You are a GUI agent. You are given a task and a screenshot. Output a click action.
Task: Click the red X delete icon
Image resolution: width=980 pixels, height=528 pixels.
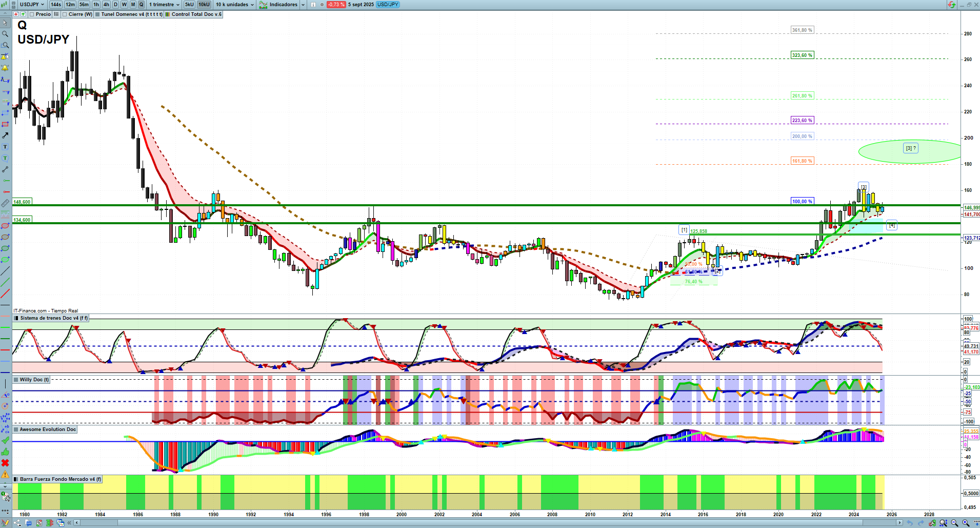click(5, 463)
